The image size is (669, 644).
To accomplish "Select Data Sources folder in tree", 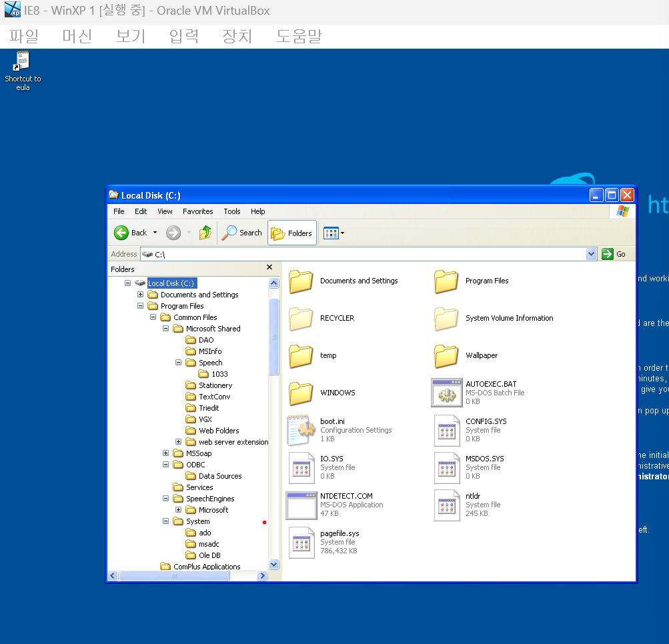I will [213, 476].
